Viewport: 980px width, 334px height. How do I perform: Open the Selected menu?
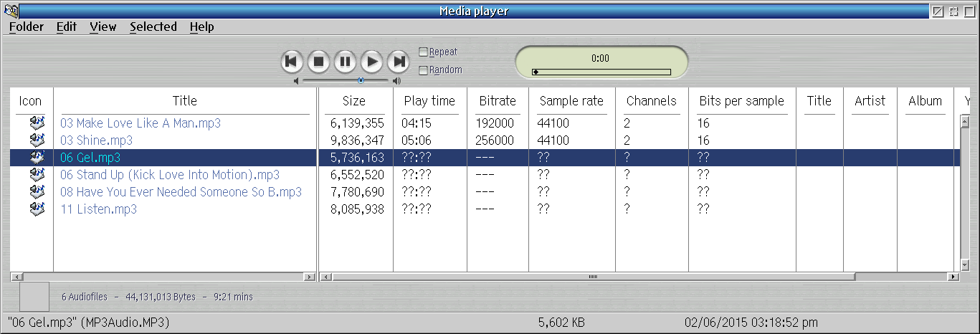[153, 27]
